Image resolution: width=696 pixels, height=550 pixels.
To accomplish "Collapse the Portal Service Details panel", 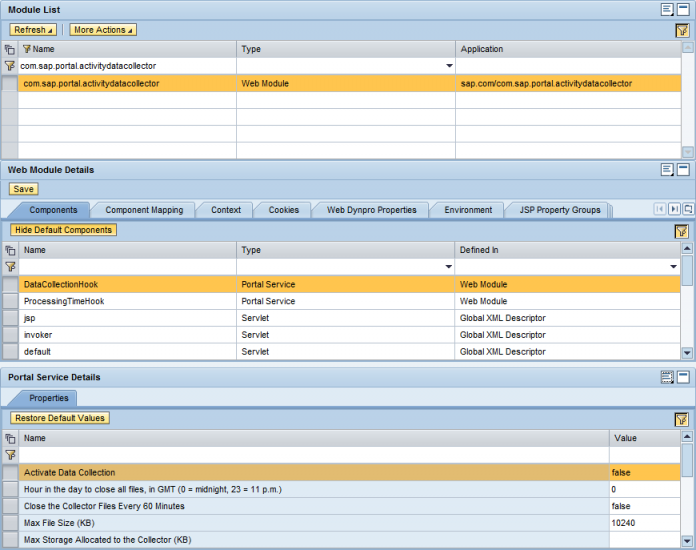I will 683,377.
